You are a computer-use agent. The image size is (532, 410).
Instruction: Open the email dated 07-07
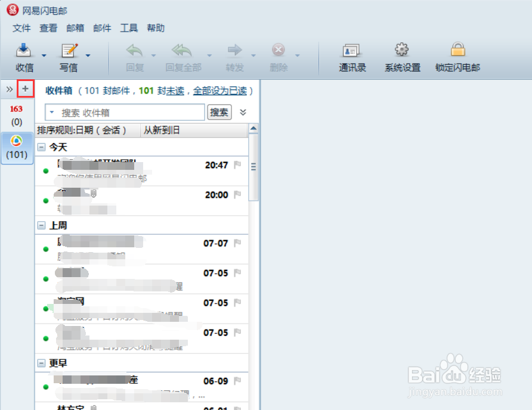142,249
